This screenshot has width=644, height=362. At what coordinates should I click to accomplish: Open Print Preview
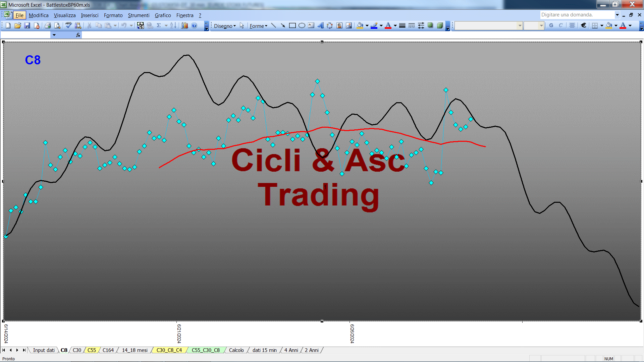coord(57,25)
